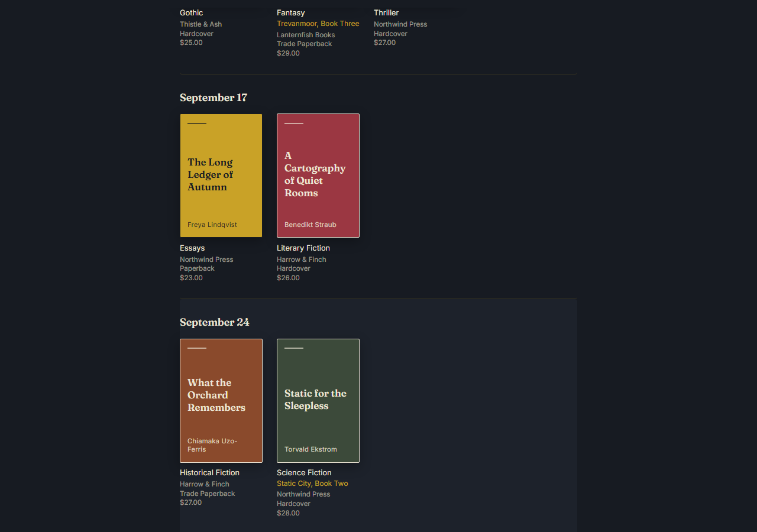The image size is (757, 532).
Task: Select the Historical Fiction genre label
Action: [210, 473]
